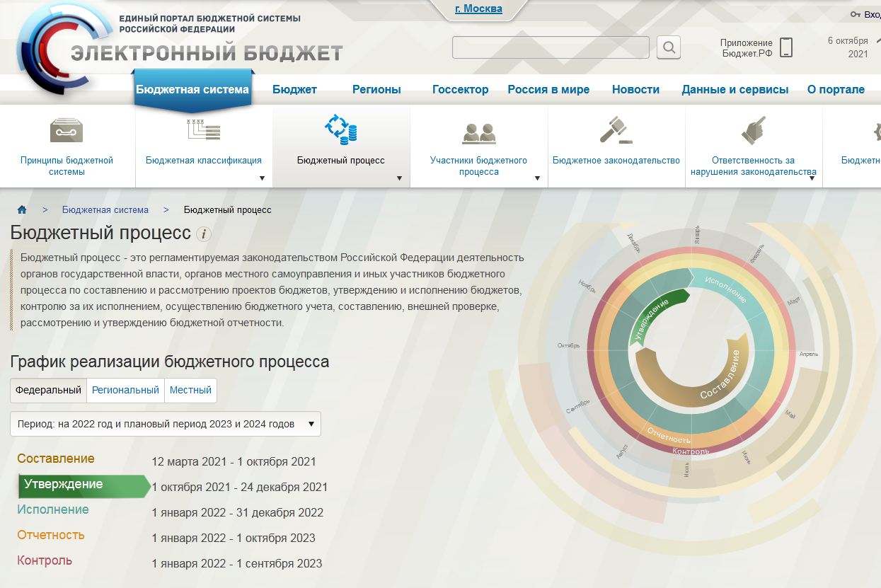881x588 pixels.
Task: Switch to the Местный budget level
Action: coord(190,390)
